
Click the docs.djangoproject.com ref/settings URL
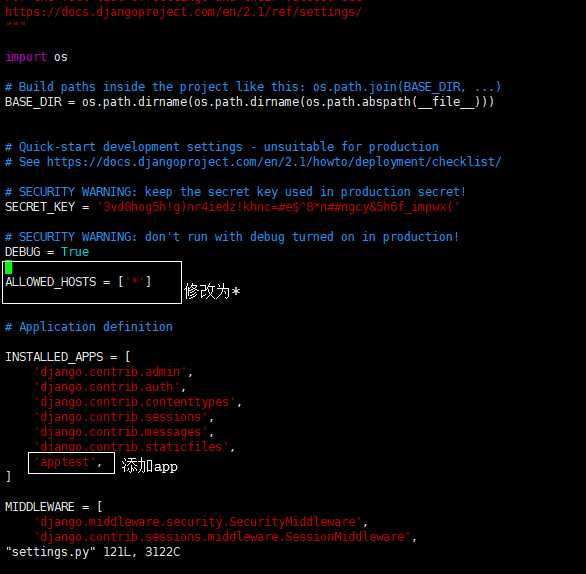[183, 12]
